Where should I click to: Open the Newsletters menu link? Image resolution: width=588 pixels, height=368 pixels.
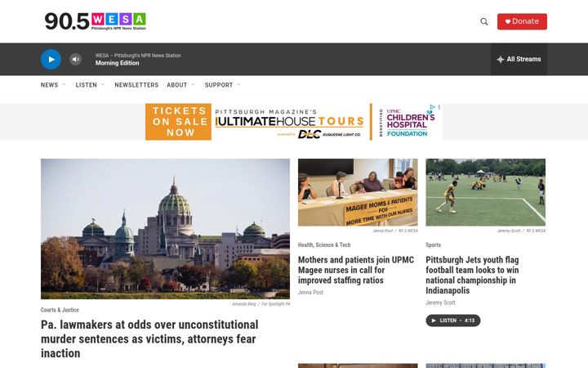(136, 85)
